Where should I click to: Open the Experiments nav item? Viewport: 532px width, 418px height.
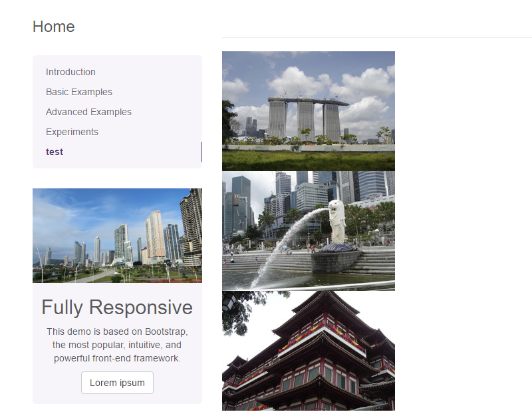point(72,132)
